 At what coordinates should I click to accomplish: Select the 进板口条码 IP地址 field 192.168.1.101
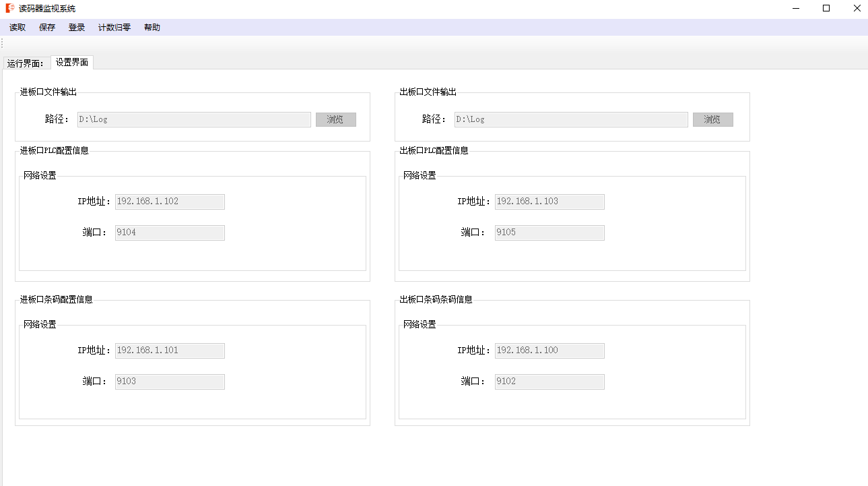point(170,351)
